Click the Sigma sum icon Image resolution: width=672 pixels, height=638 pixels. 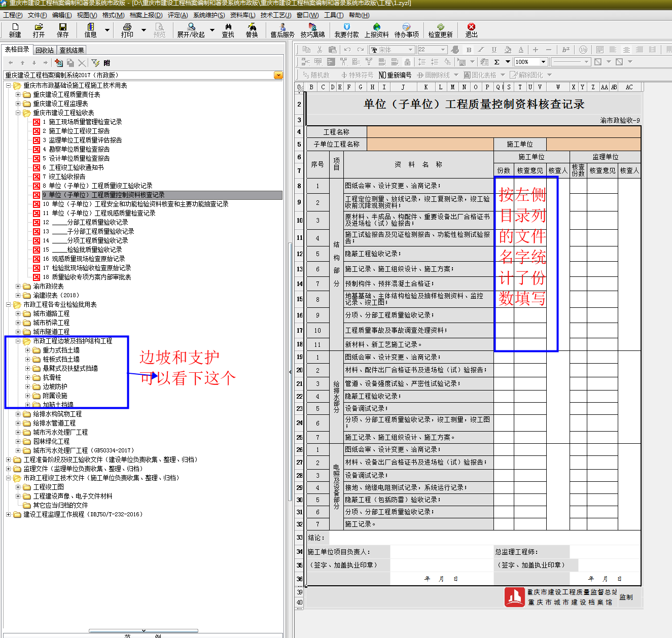click(x=497, y=62)
